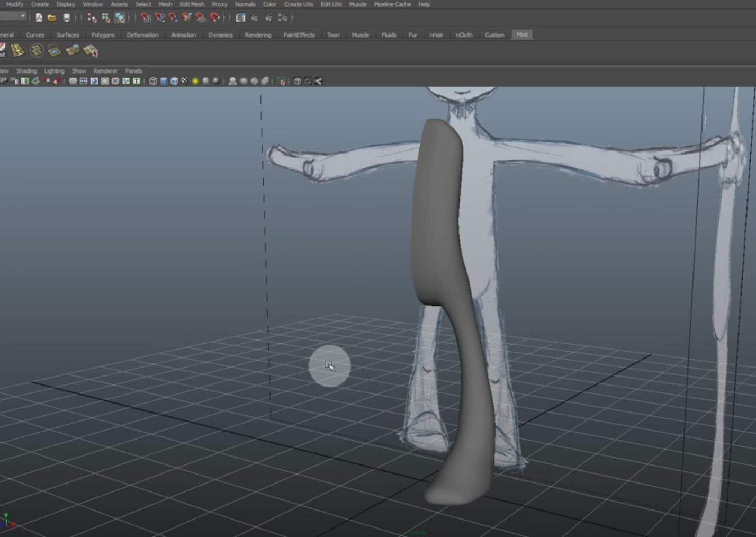Open the menu set dropdown arrow
756x537 pixels.
[x=23, y=17]
